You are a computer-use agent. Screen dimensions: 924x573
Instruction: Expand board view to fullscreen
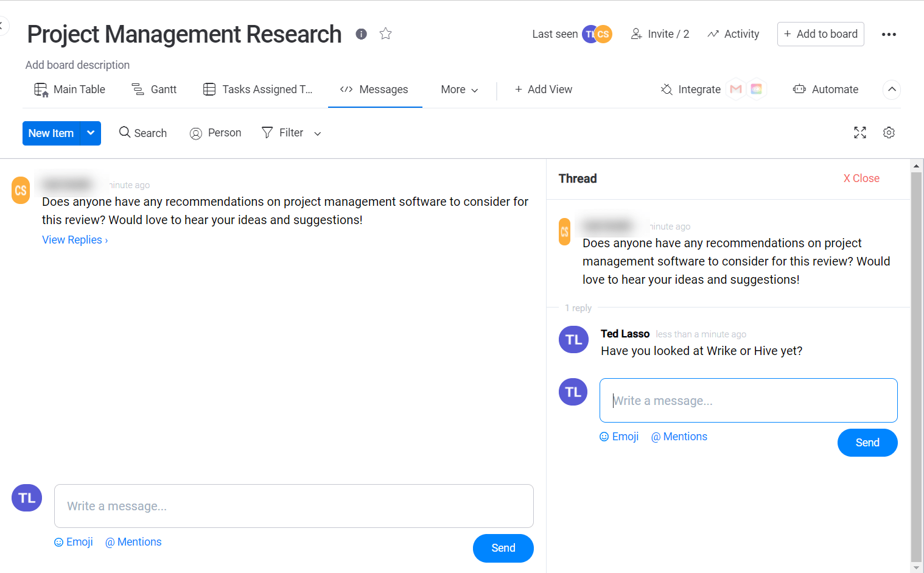[859, 133]
